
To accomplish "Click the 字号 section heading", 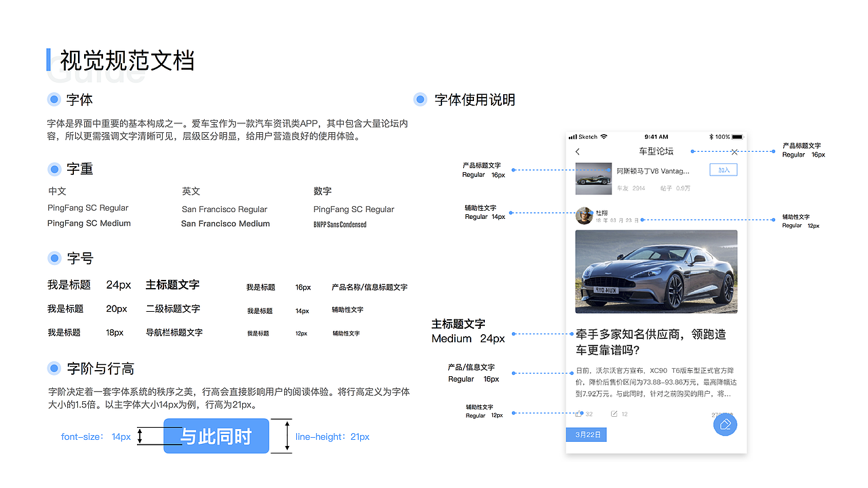I will point(80,258).
